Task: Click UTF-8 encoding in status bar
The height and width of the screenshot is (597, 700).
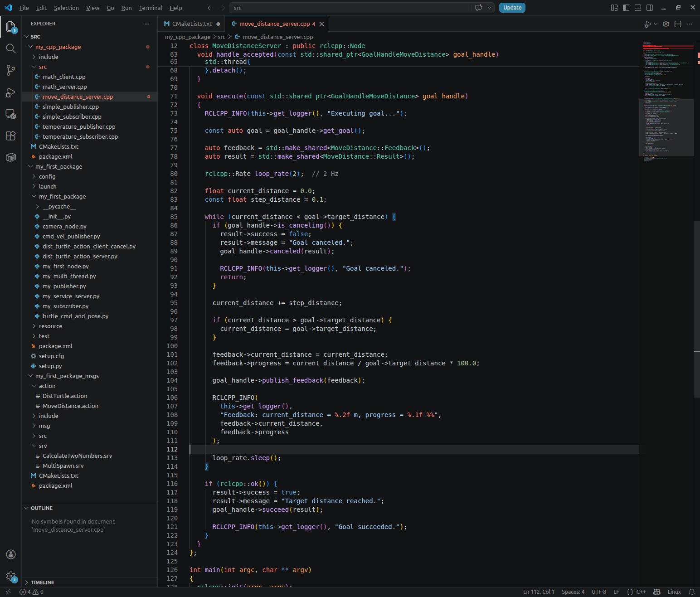Action: click(x=599, y=592)
